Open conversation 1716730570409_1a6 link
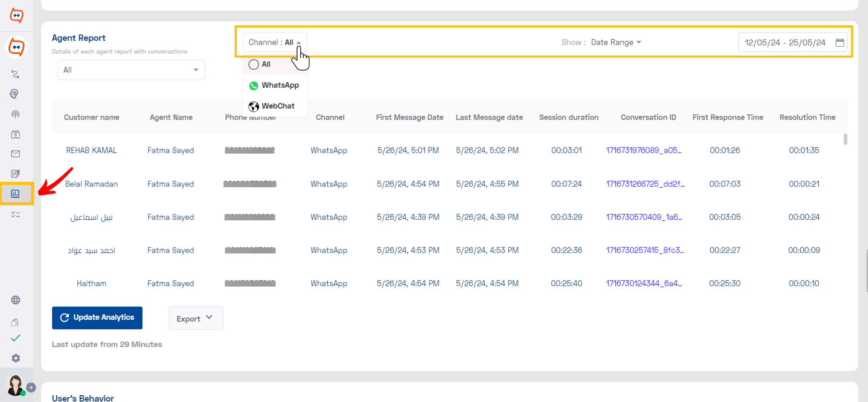The image size is (868, 402). coord(644,217)
